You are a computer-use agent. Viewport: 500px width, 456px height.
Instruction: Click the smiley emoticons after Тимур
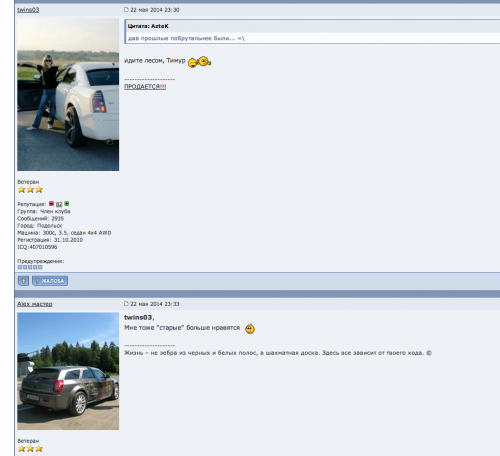pyautogui.click(x=199, y=62)
